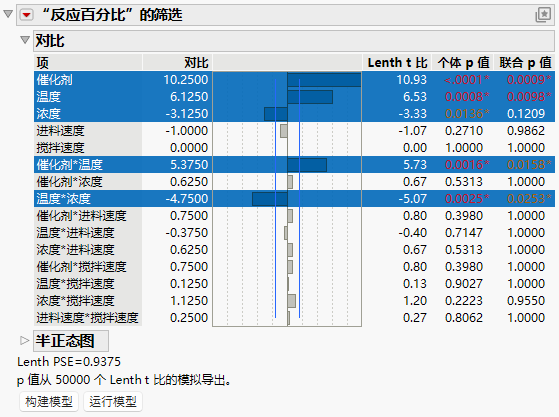Viewport: 559px width, 417px height.
Task: Click simultaneous p-value 0.1209
Action: 526,114
